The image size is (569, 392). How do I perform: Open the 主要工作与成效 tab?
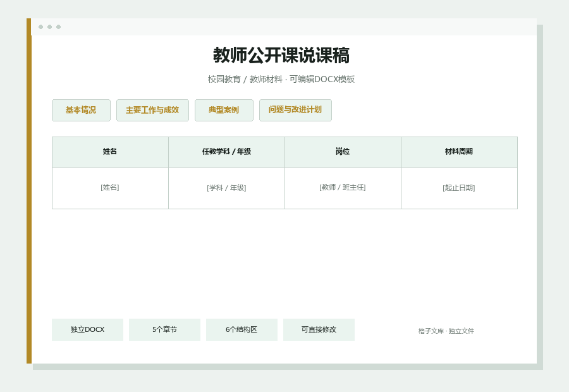(152, 111)
